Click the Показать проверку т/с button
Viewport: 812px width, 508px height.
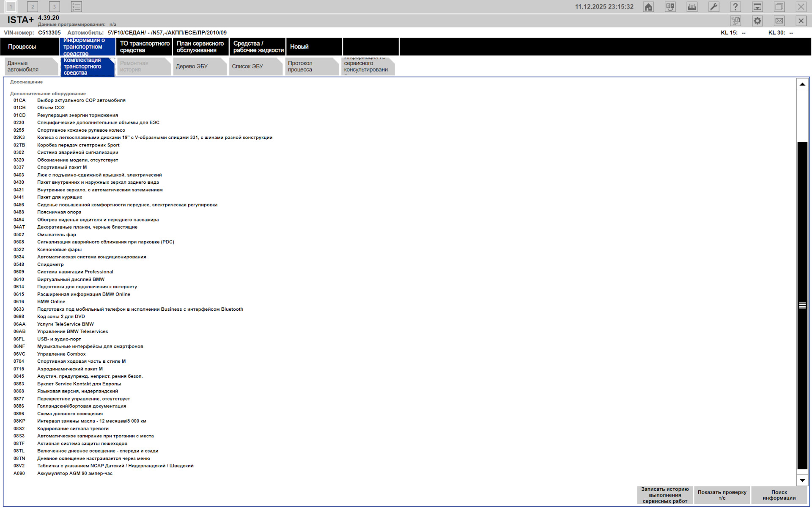click(x=722, y=495)
